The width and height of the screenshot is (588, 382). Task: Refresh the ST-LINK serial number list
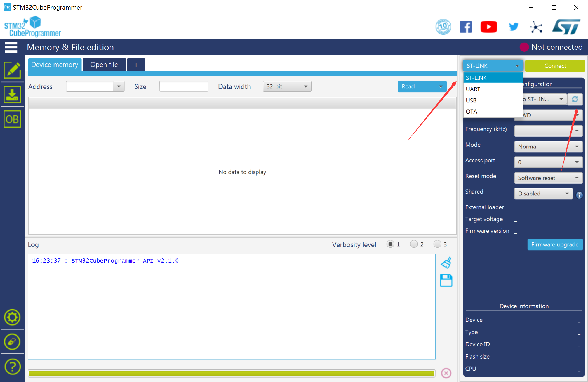point(575,99)
